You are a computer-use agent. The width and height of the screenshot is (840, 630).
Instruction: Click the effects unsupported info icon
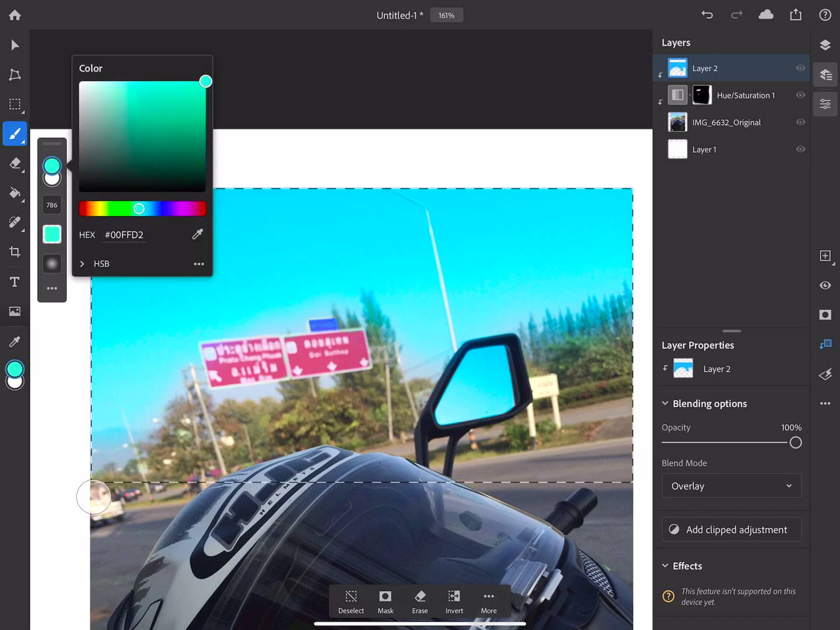pyautogui.click(x=668, y=596)
